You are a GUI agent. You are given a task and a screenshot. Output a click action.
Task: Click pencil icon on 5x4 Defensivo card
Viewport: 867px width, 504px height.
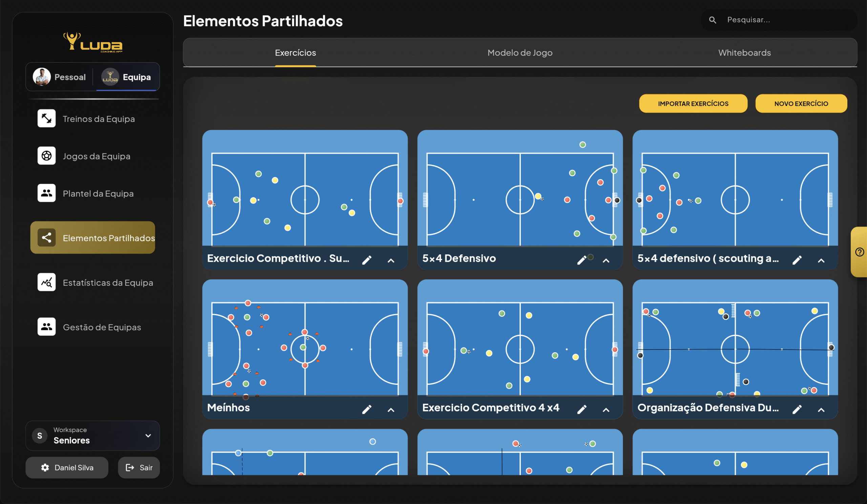click(581, 260)
